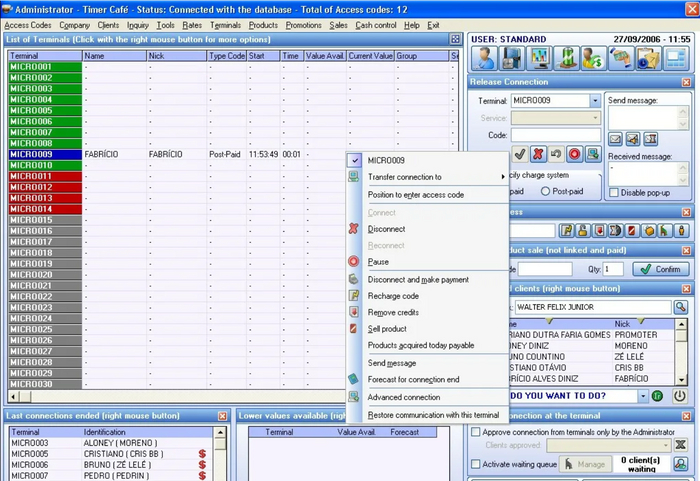Click the computer and door toolbar icon
The image size is (700, 481).
(x=512, y=59)
